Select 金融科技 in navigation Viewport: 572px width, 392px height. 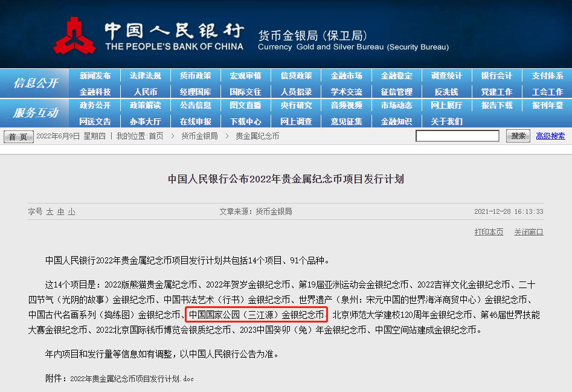[x=95, y=92]
